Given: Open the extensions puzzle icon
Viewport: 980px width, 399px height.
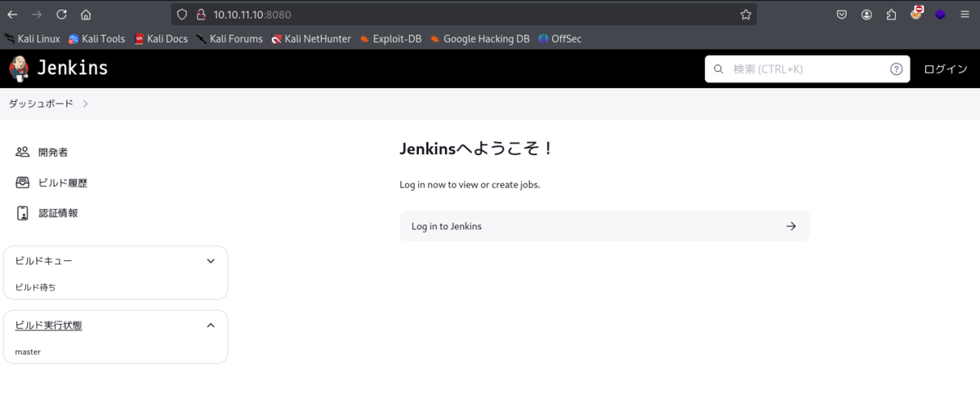Looking at the screenshot, I should (891, 15).
